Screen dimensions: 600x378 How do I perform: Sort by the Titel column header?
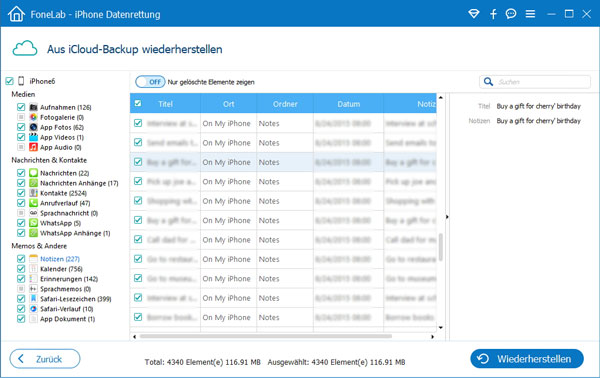point(165,104)
